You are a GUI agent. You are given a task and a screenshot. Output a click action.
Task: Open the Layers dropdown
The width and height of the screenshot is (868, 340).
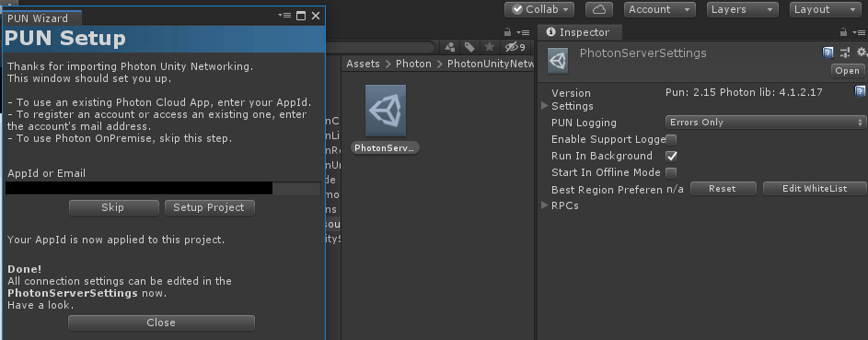(x=743, y=9)
